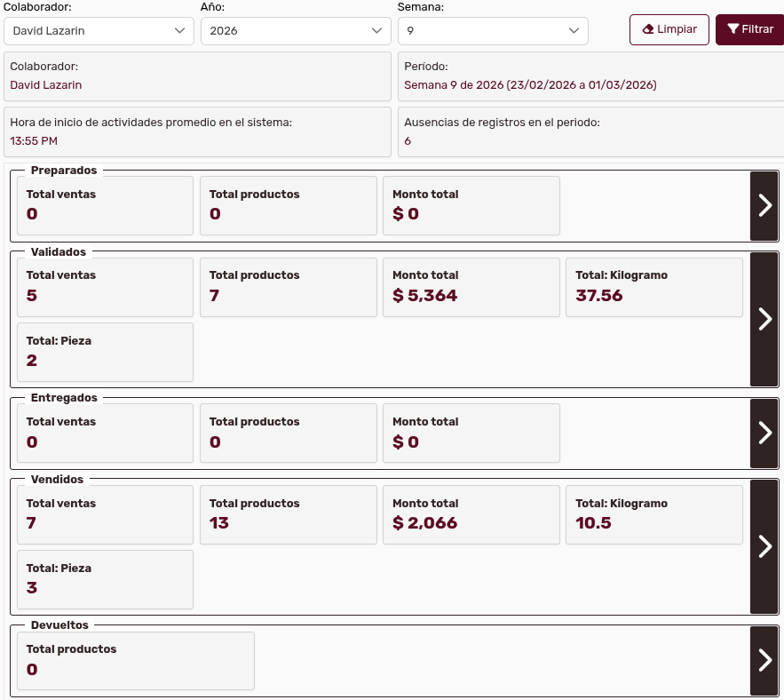Click the Período info panel
The image size is (784, 700).
coord(590,76)
